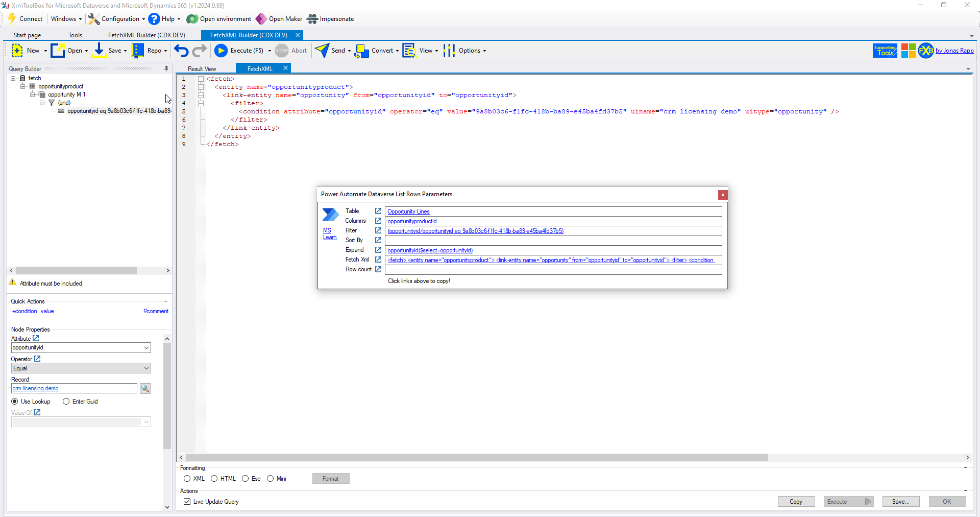Click the editor horizontal scrollbar
The image size is (980, 517).
pos(477,458)
